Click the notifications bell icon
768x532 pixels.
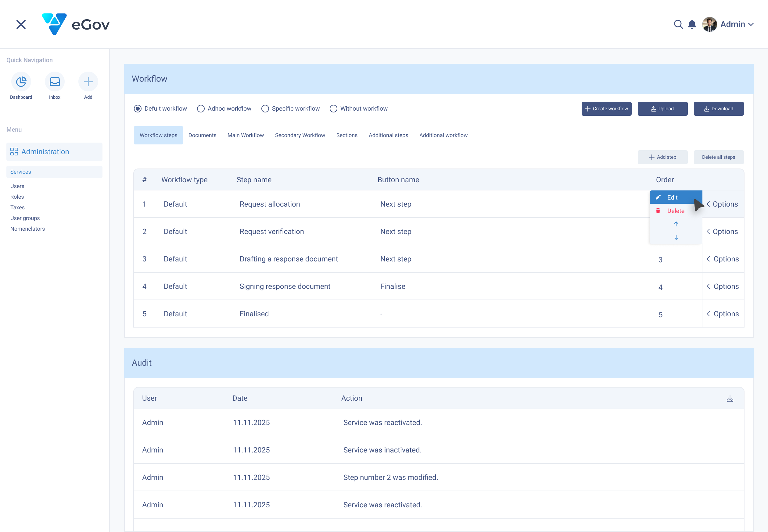(692, 24)
